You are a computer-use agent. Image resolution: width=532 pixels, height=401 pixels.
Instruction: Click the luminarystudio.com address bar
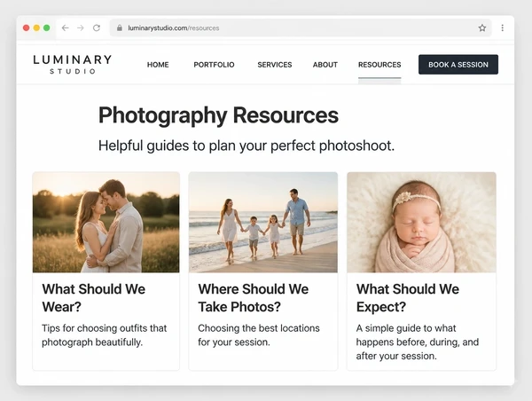click(301, 28)
